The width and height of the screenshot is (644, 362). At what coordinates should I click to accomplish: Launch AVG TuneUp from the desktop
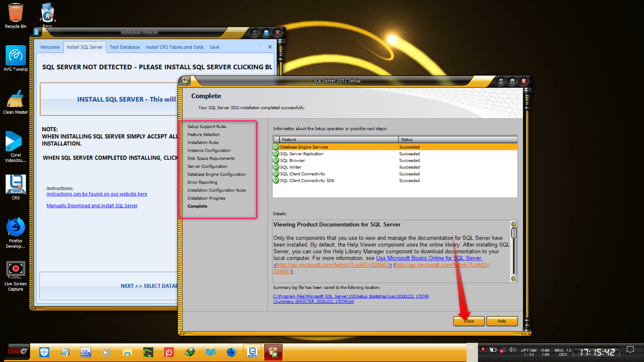coord(16,59)
